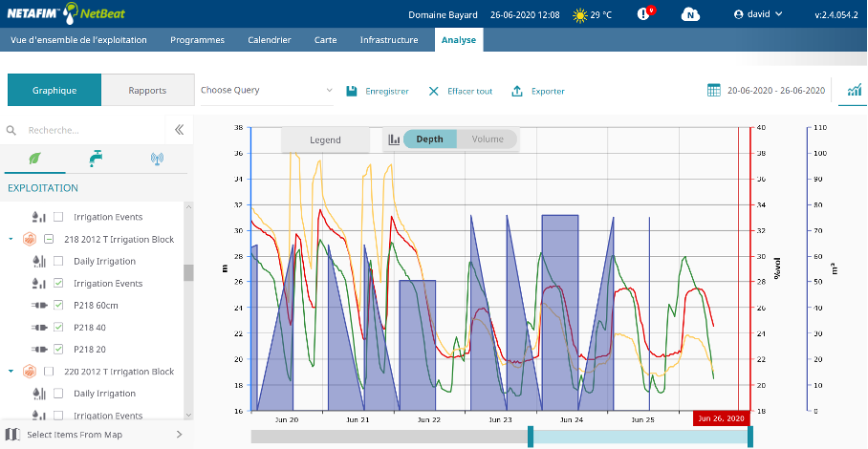
Task: Select the water tap filter icon
Action: click(x=96, y=159)
